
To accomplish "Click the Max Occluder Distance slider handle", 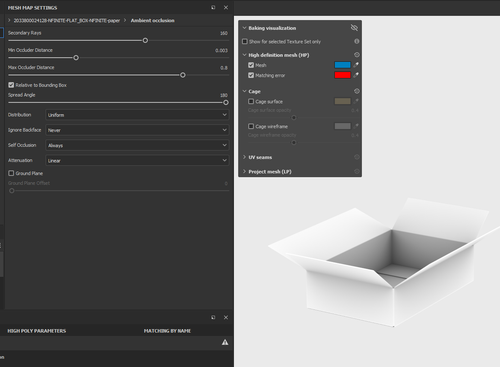I will click(x=183, y=75).
